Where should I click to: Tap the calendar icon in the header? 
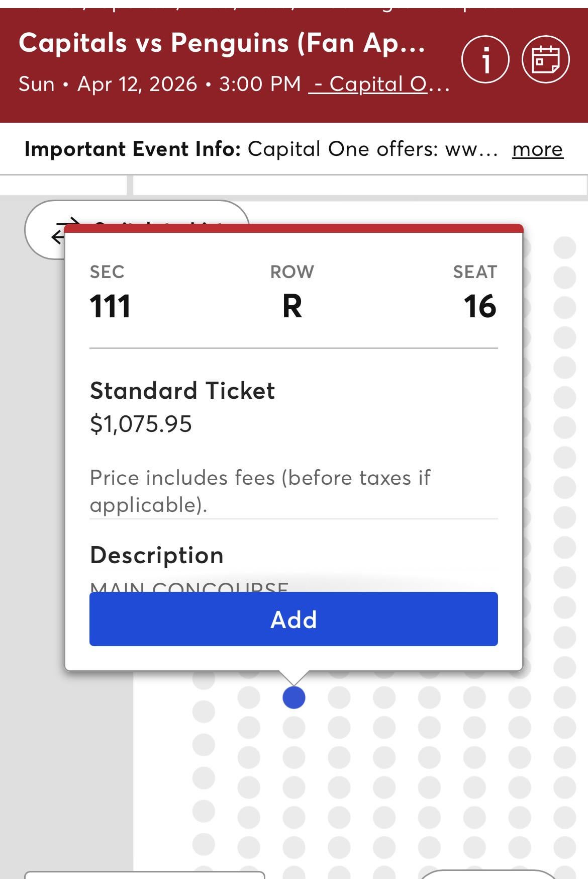click(545, 59)
